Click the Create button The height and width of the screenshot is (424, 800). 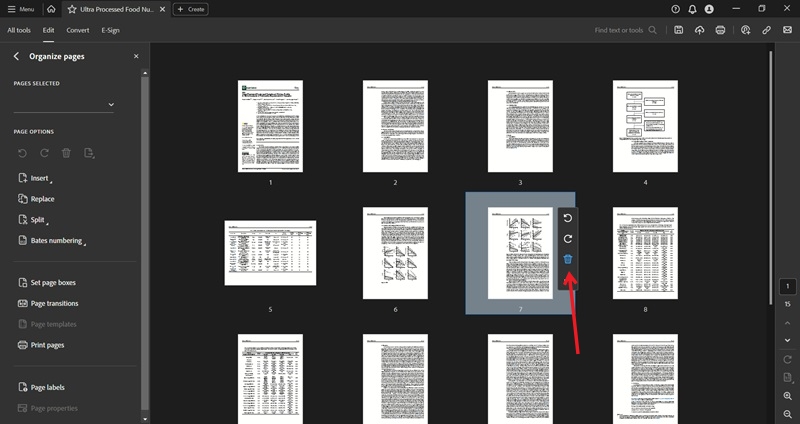coord(190,9)
